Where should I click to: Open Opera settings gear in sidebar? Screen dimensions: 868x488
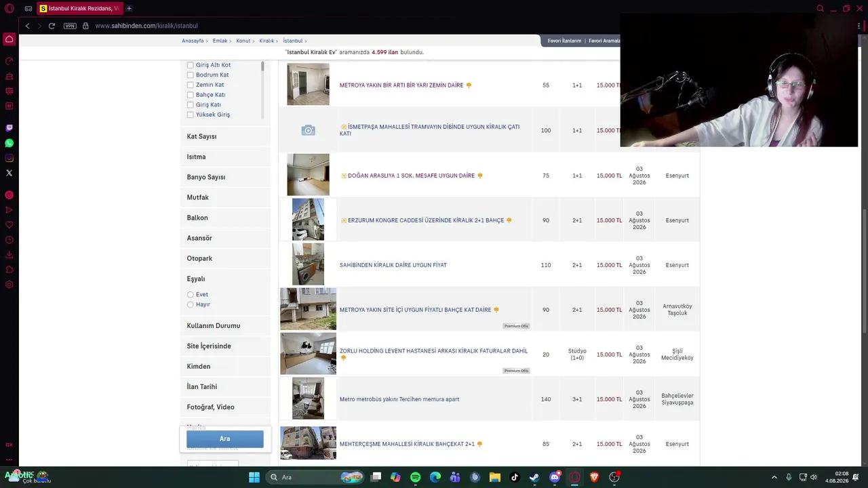[9, 285]
